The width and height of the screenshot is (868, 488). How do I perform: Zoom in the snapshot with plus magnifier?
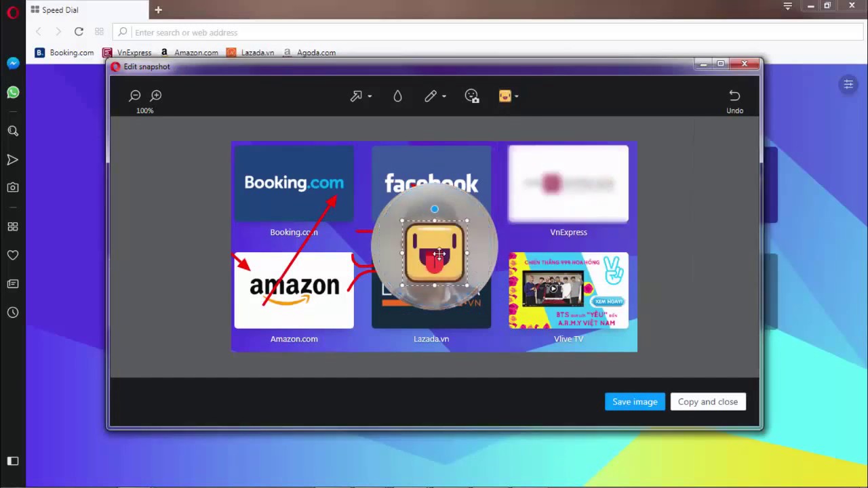pos(156,96)
